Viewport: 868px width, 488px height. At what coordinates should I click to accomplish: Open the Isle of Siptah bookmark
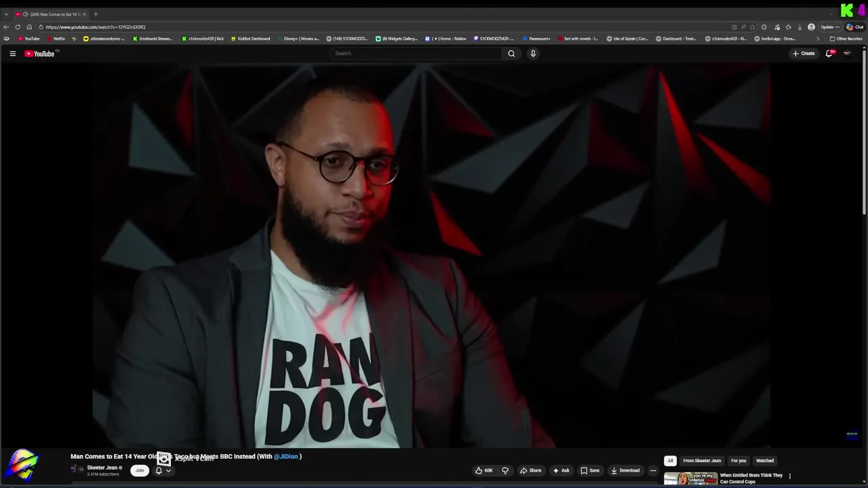pyautogui.click(x=627, y=39)
